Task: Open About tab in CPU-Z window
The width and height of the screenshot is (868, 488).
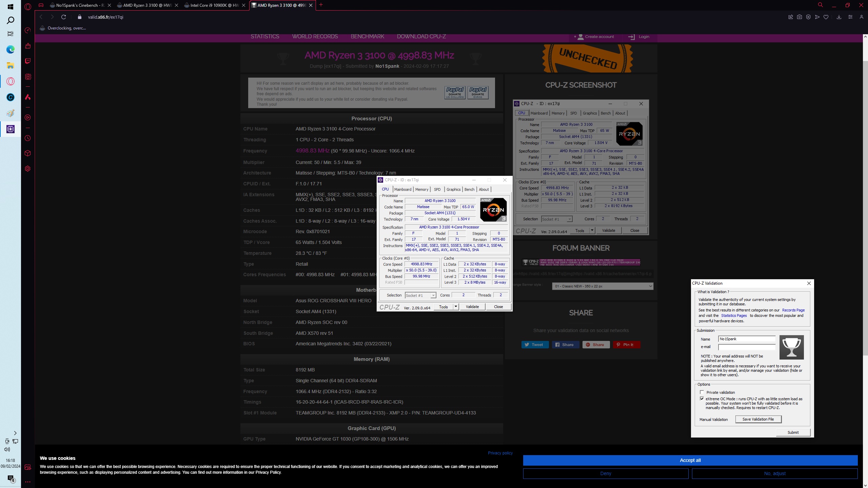Action: click(484, 189)
